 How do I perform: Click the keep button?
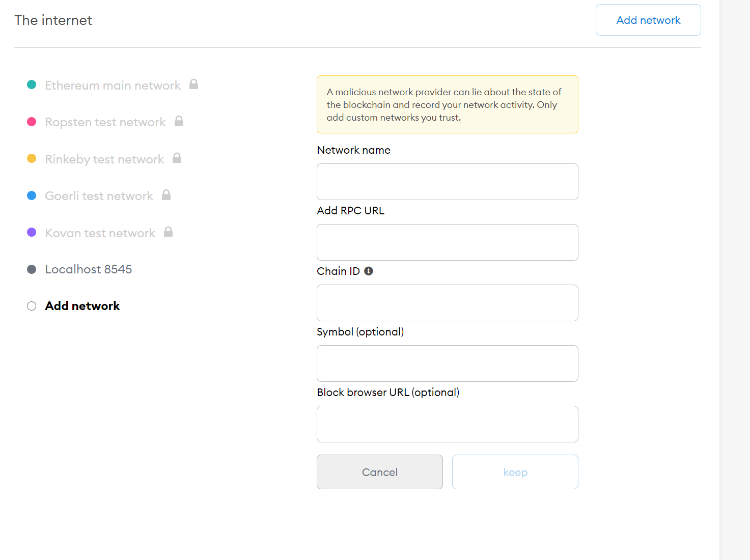515,472
